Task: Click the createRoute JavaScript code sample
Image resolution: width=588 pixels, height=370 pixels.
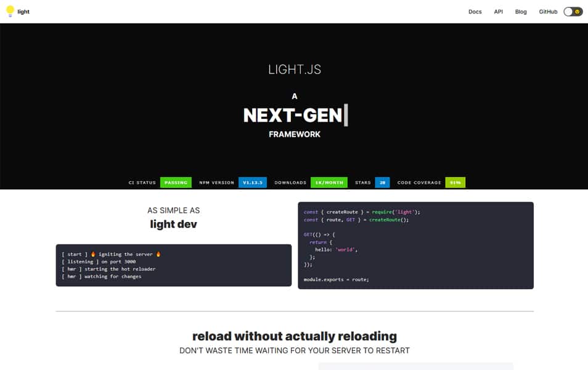Action: point(415,245)
